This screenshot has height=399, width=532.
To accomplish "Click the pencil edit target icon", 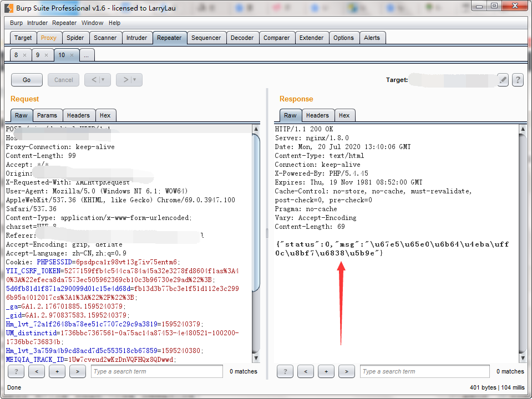I will 503,80.
